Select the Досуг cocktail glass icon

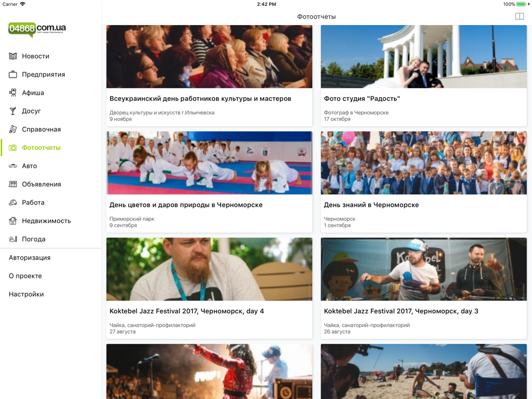pos(13,111)
